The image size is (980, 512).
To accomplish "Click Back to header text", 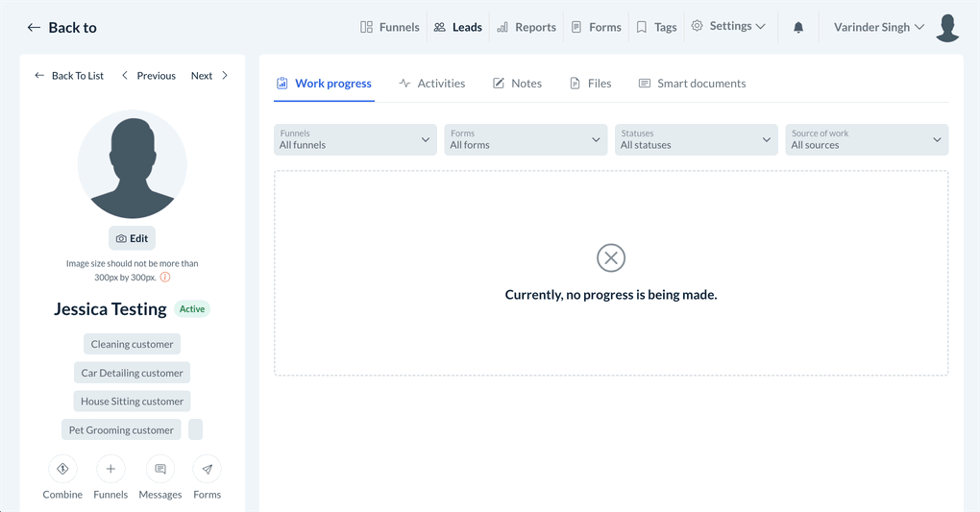I will coord(72,28).
